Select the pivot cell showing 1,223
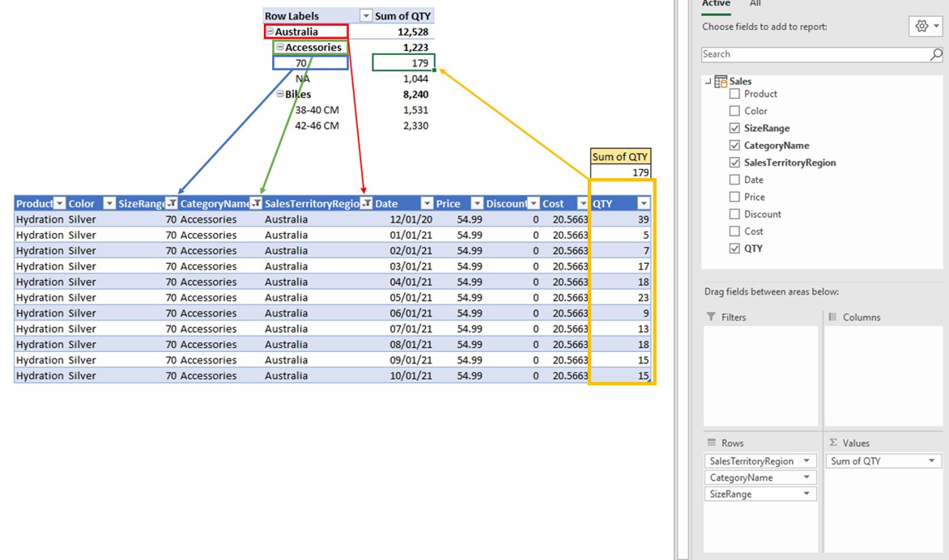Image resolution: width=949 pixels, height=560 pixels. (415, 47)
